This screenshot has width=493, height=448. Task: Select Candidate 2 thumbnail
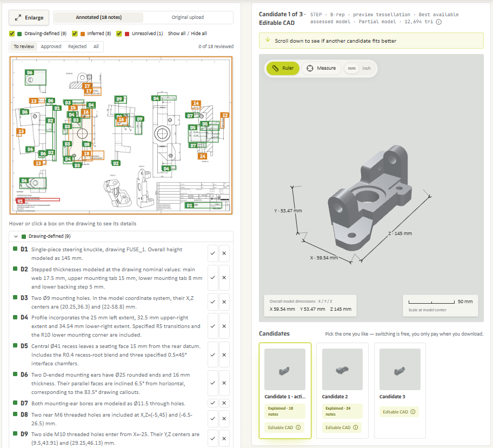pos(342,370)
